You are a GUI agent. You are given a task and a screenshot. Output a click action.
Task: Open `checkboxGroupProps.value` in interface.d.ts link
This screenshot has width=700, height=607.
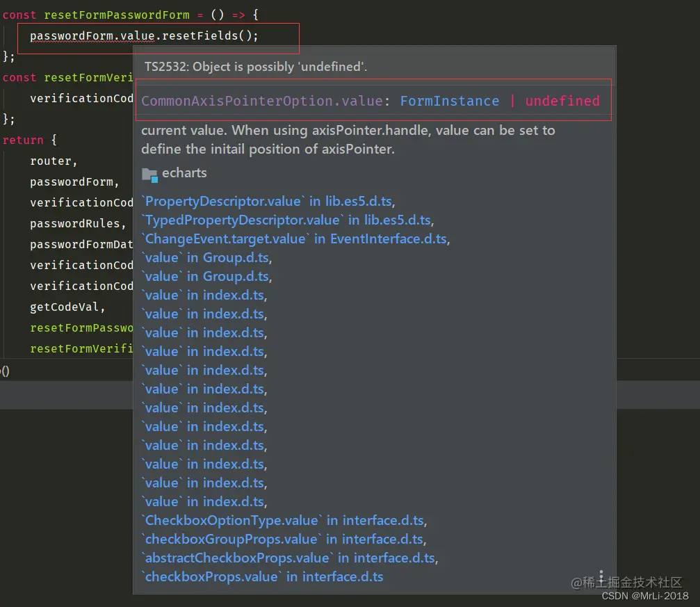[x=284, y=539]
